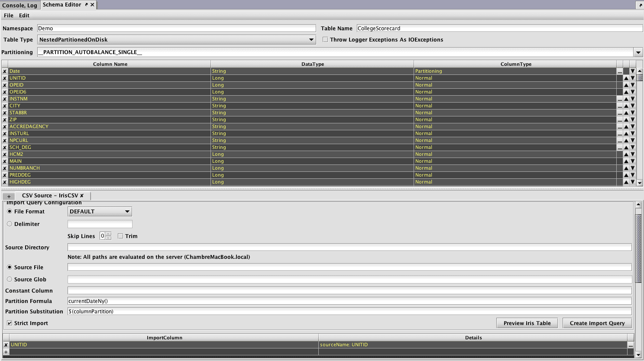Open the File Format DEFAULT dropdown

[127, 212]
